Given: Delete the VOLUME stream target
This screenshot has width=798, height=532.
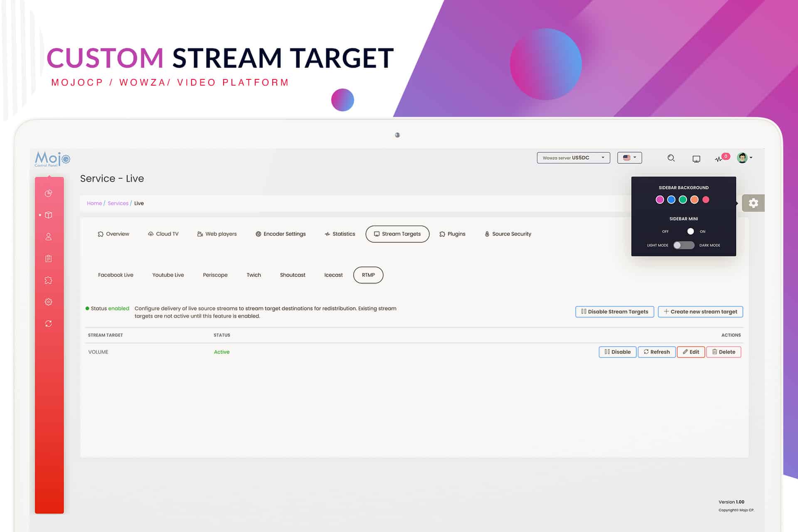Looking at the screenshot, I should [724, 352].
